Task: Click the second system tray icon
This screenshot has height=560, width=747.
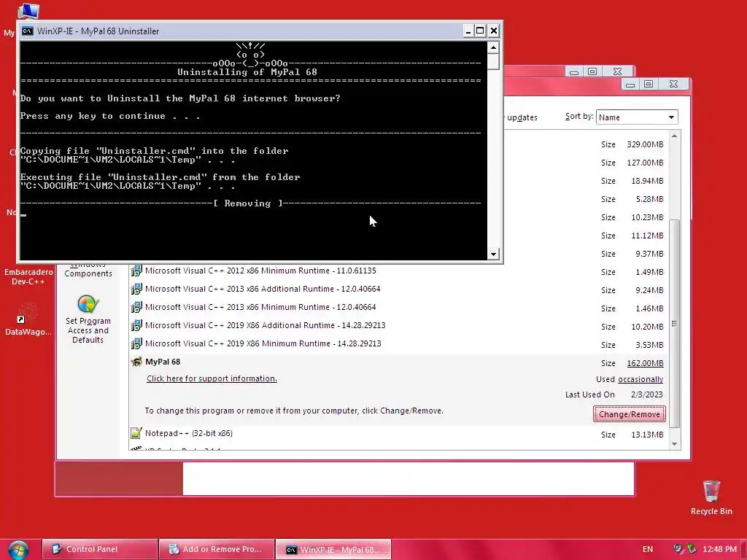Action: click(x=692, y=549)
